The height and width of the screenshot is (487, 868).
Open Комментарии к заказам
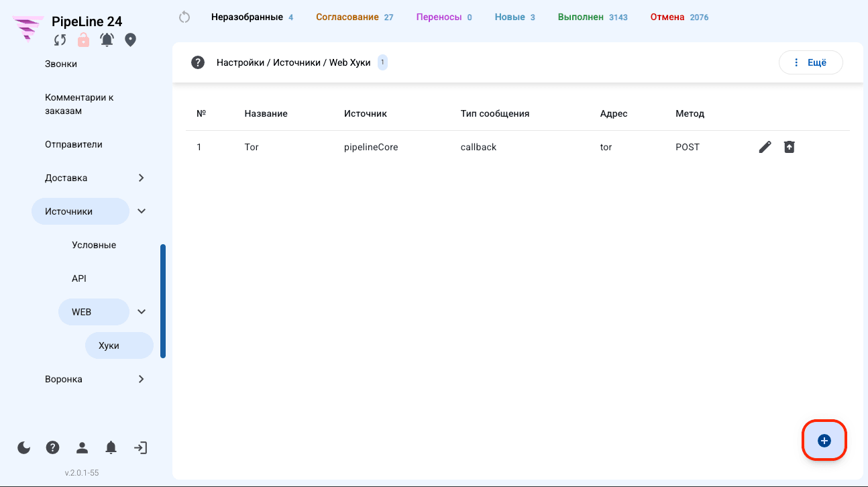pyautogui.click(x=79, y=104)
